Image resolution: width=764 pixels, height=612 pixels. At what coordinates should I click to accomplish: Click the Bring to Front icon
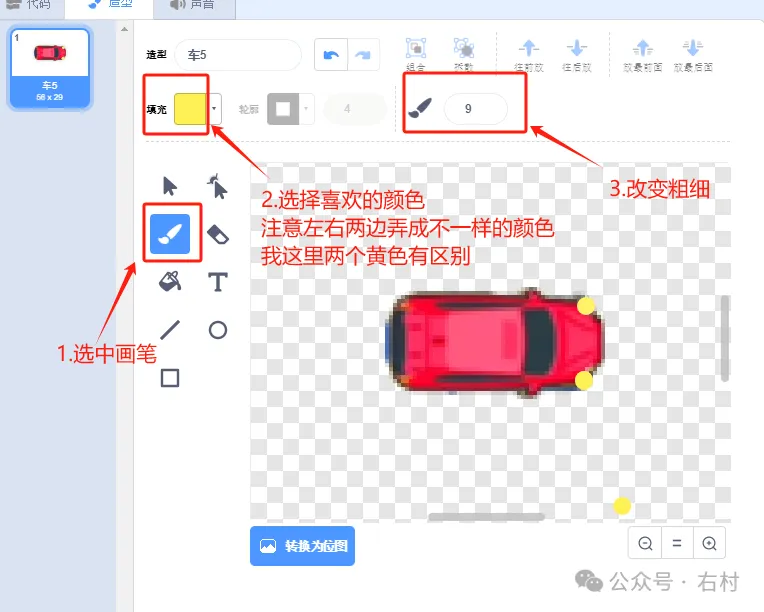(643, 49)
